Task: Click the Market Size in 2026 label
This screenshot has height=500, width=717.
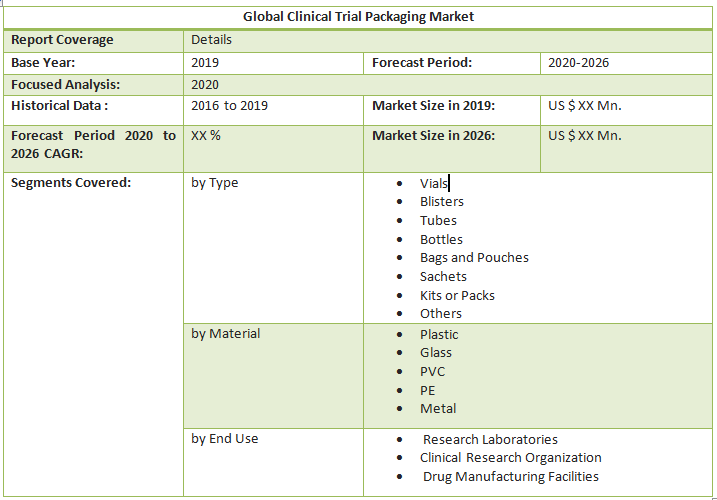Action: (433, 136)
